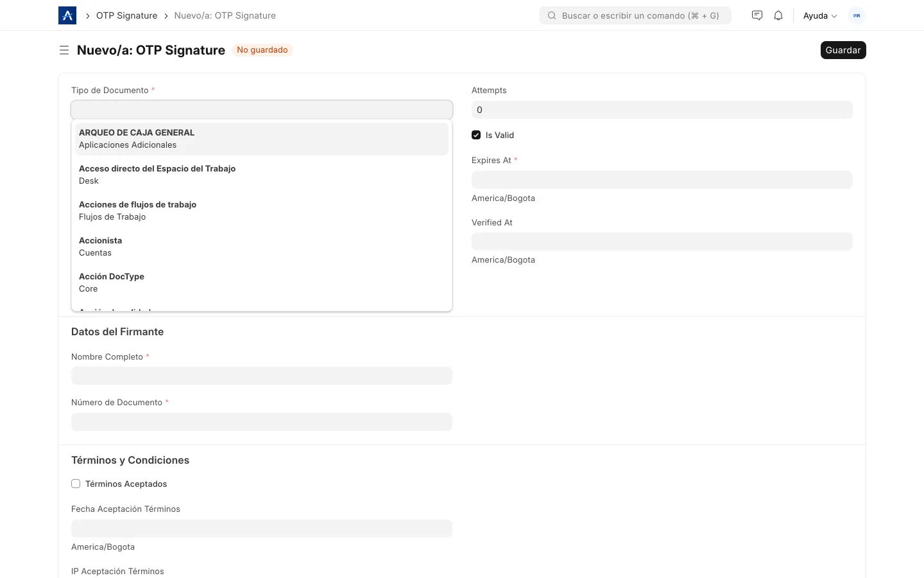Viewport: 924px width, 578px height.
Task: Expand the Ayuda help dropdown
Action: click(x=820, y=15)
